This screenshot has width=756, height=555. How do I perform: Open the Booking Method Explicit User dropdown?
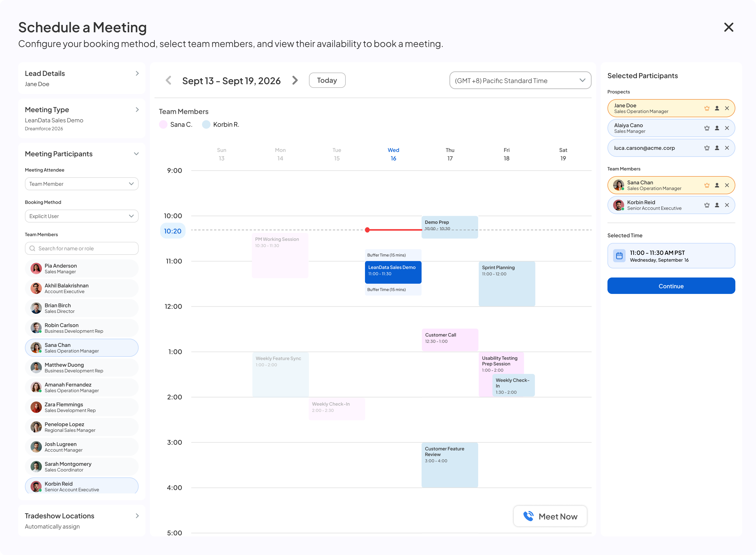tap(81, 216)
